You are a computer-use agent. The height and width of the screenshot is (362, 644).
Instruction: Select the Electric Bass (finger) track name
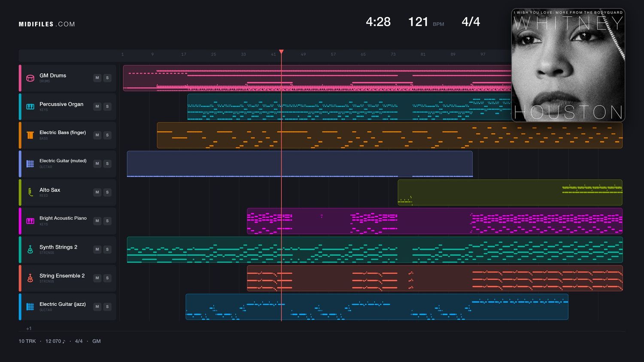(x=63, y=133)
